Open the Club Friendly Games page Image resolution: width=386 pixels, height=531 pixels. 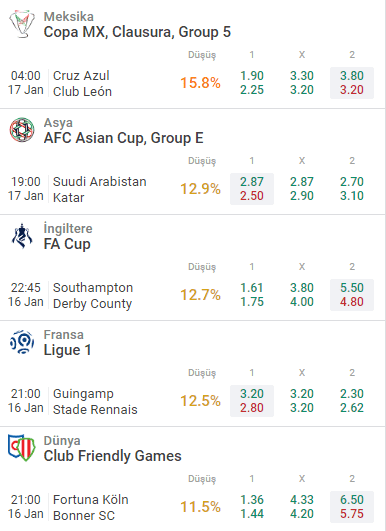[x=112, y=456]
